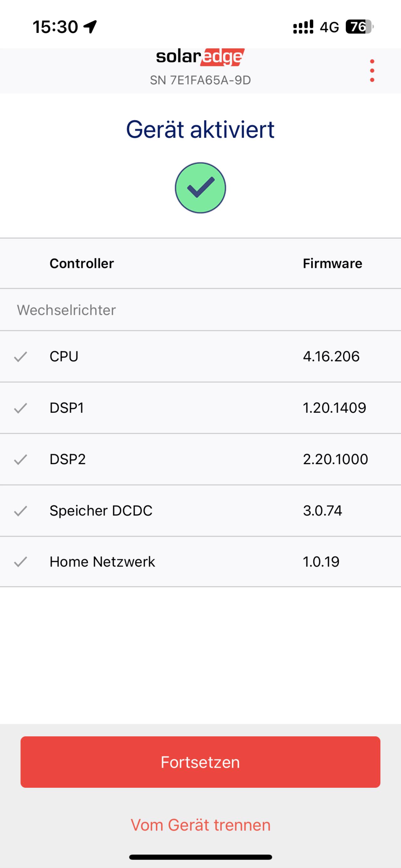Tap the green activation checkmark circle

tap(200, 188)
